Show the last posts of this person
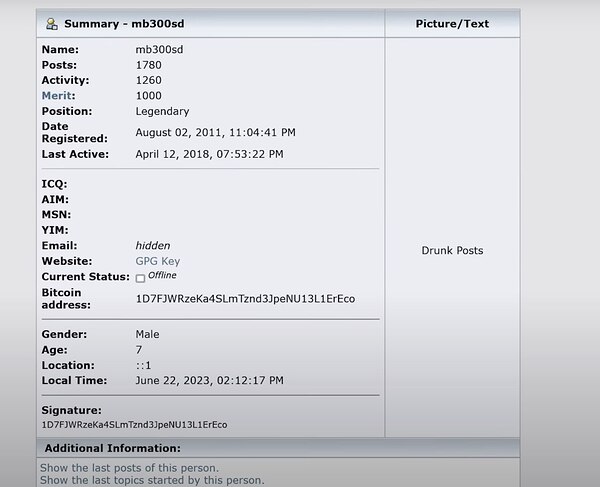600x487 pixels. pyautogui.click(x=129, y=468)
